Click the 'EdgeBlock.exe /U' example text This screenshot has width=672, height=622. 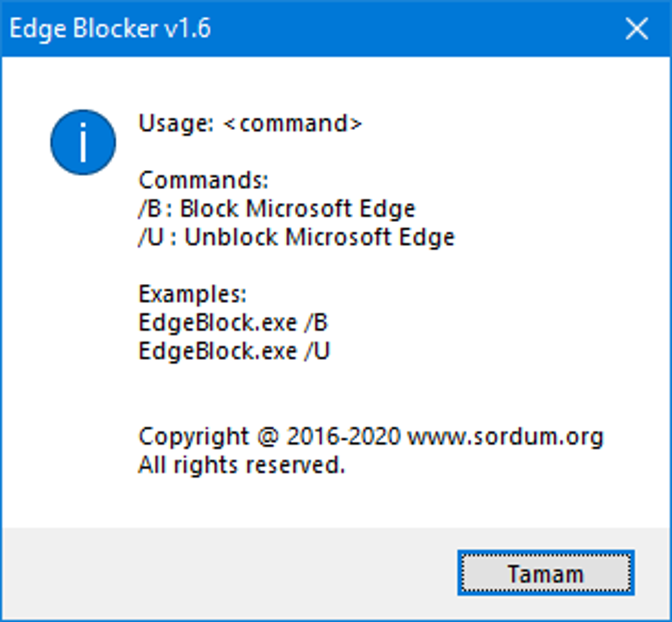click(234, 351)
